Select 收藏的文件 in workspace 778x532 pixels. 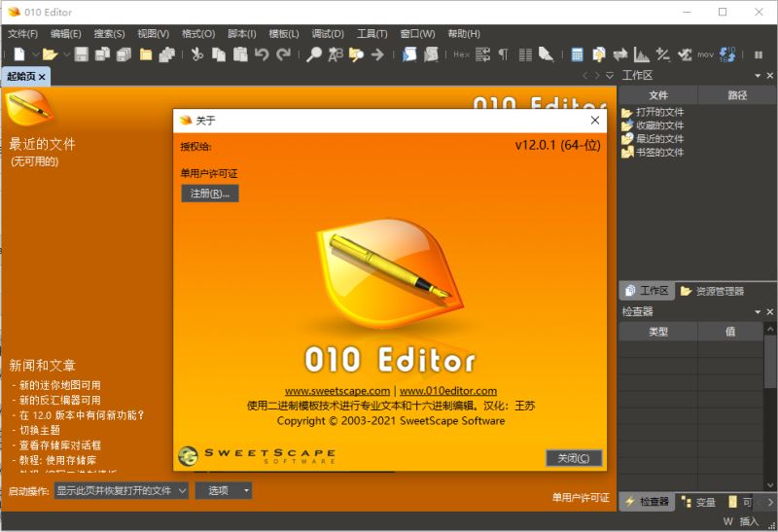coord(653,125)
